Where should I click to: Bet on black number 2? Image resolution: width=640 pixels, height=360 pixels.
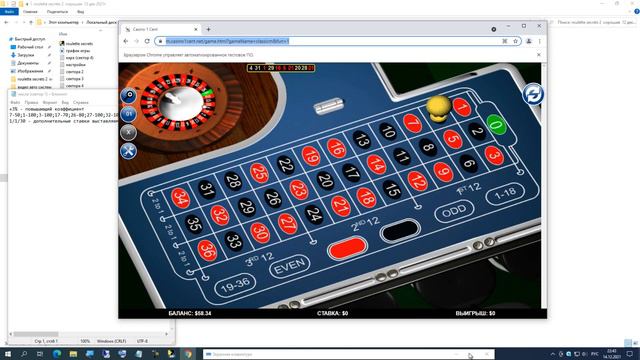click(x=476, y=131)
